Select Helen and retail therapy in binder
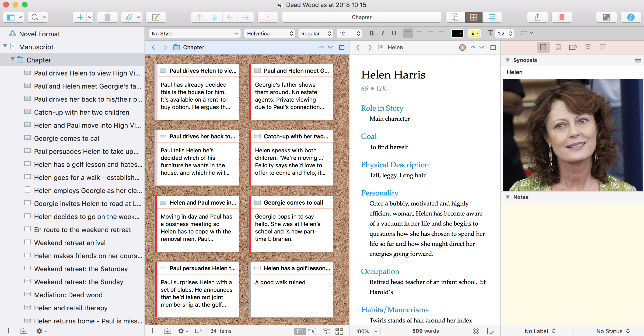The width and height of the screenshot is (644, 336). pyautogui.click(x=71, y=308)
